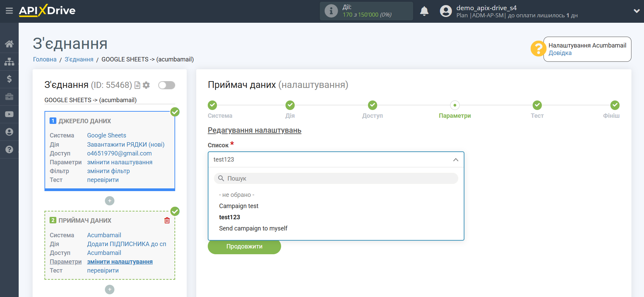The height and width of the screenshot is (297, 644).
Task: Open the connections sitemap icon in sidebar
Action: click(9, 61)
